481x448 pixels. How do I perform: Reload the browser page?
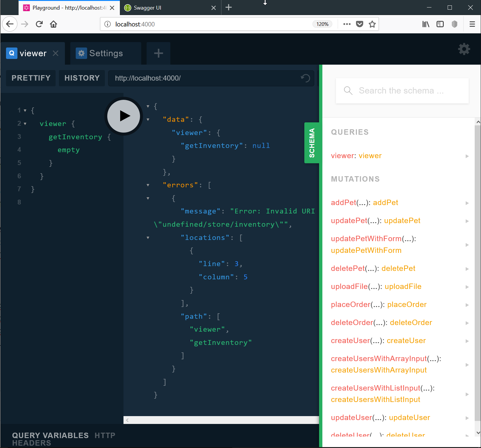39,24
